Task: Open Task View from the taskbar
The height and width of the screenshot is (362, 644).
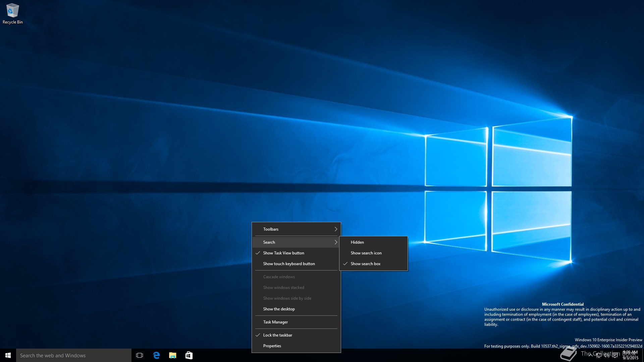Action: pos(140,355)
